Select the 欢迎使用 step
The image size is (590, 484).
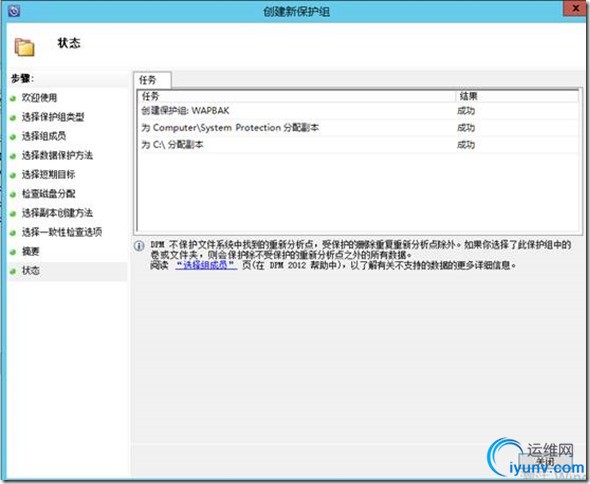pyautogui.click(x=39, y=98)
